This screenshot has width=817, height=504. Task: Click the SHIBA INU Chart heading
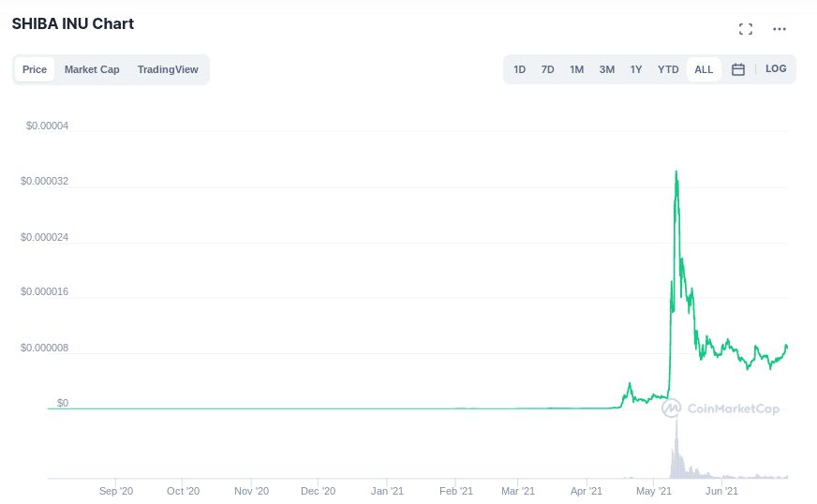pyautogui.click(x=73, y=24)
